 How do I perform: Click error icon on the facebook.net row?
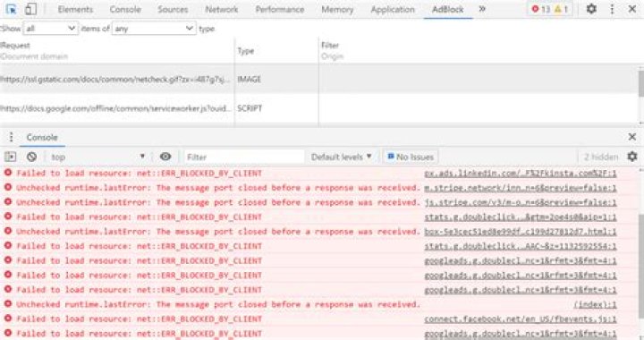tap(8, 319)
